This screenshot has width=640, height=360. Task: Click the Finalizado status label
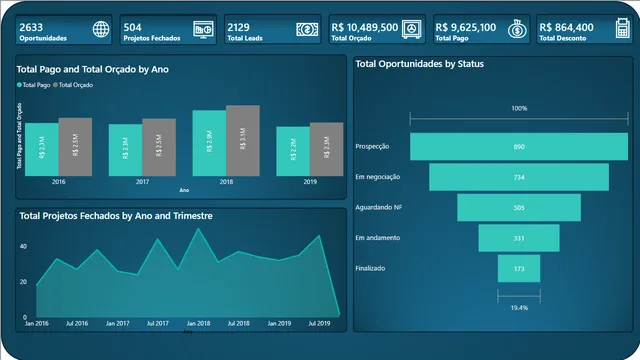coord(370,269)
